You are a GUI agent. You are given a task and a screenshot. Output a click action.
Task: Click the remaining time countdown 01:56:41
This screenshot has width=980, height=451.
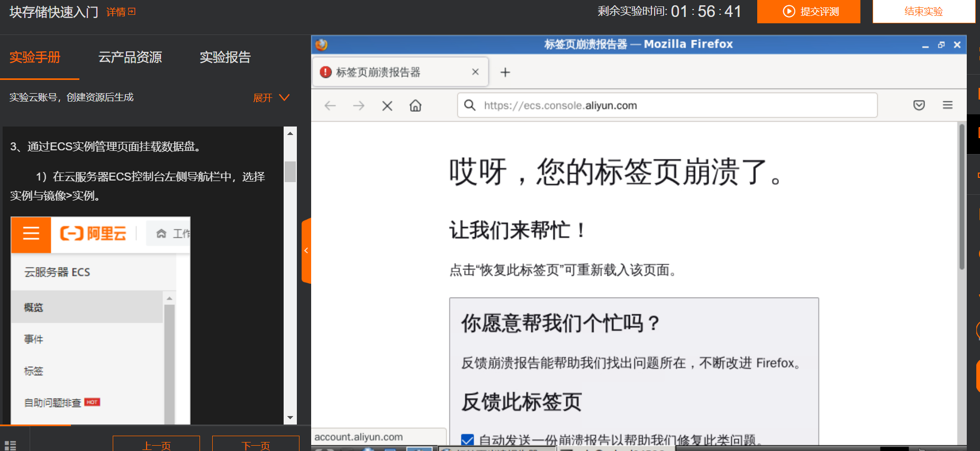coord(706,12)
